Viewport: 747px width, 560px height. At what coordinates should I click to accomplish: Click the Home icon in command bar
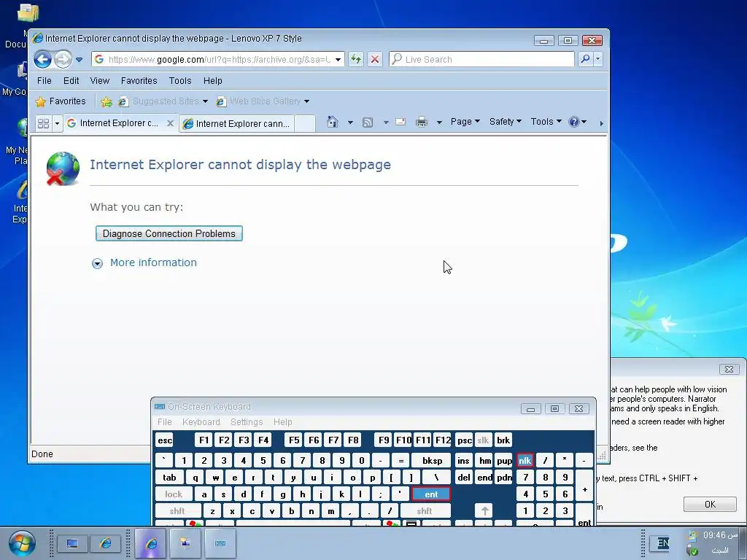point(333,122)
